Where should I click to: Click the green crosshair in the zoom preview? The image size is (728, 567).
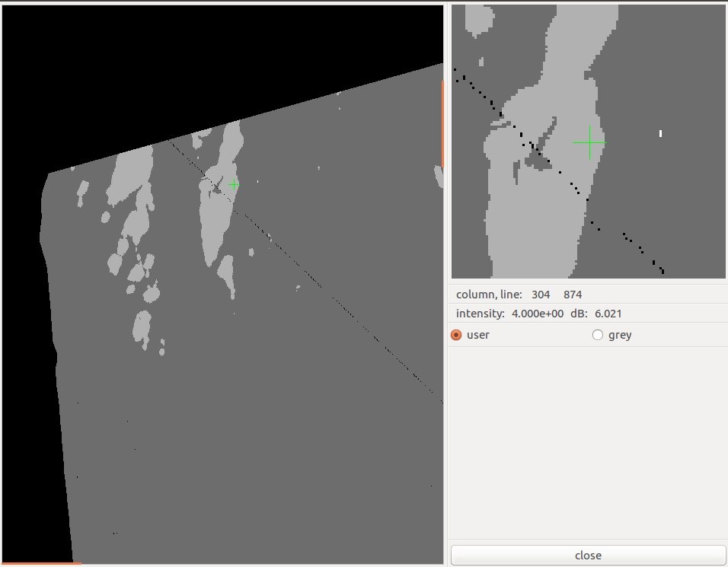coord(589,142)
